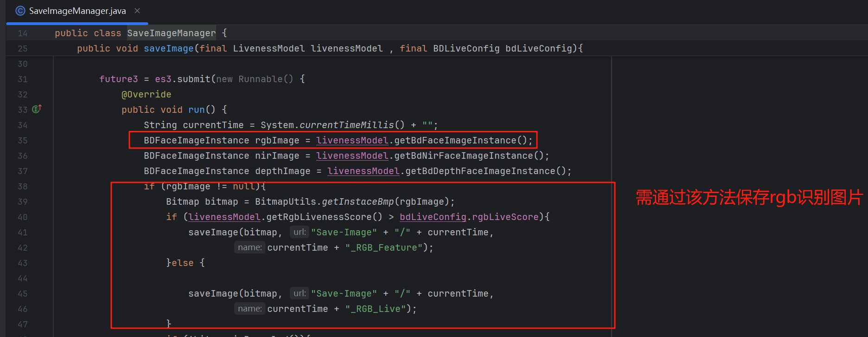Click the url: parameter hint on line 41
Screen dimensions: 868x337
[x=300, y=232]
